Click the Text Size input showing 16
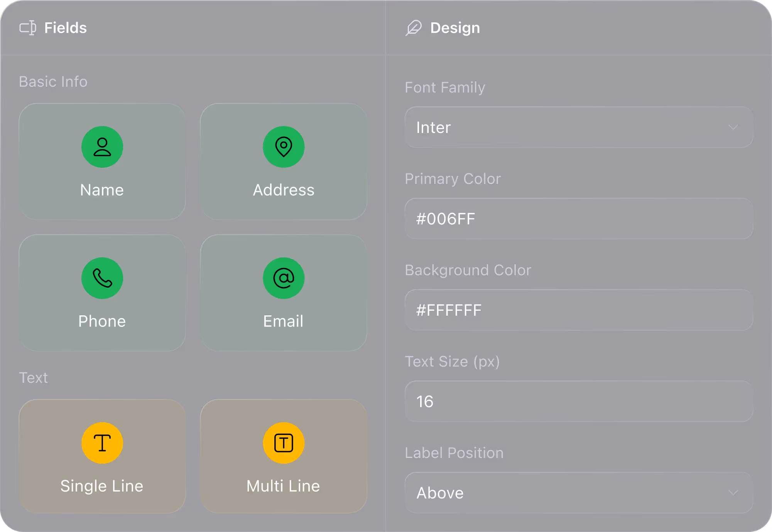Image resolution: width=772 pixels, height=532 pixels. pos(579,401)
